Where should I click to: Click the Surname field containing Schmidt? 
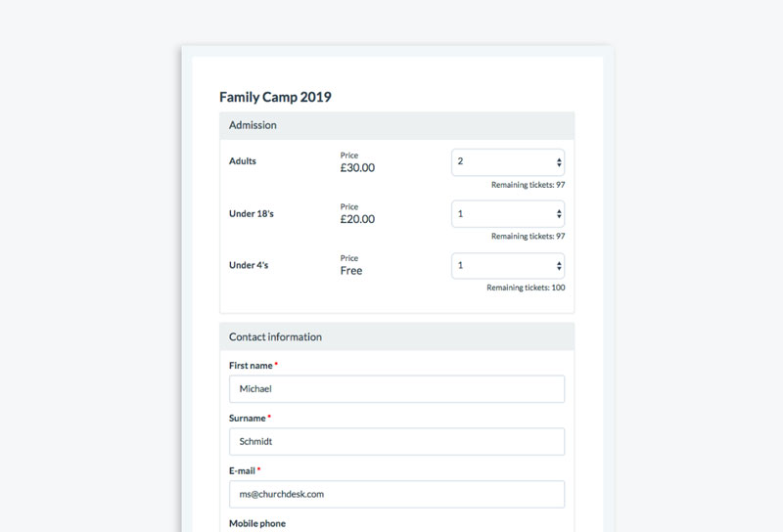coord(396,442)
